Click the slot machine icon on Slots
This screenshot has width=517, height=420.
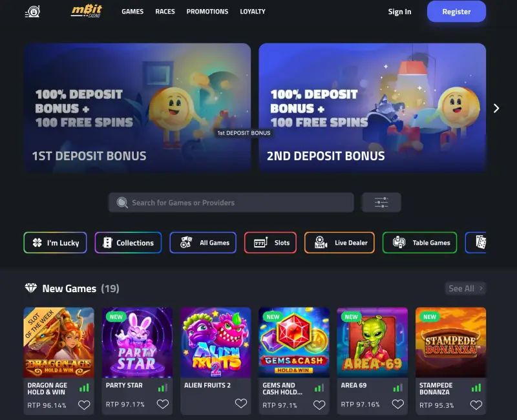tap(260, 243)
